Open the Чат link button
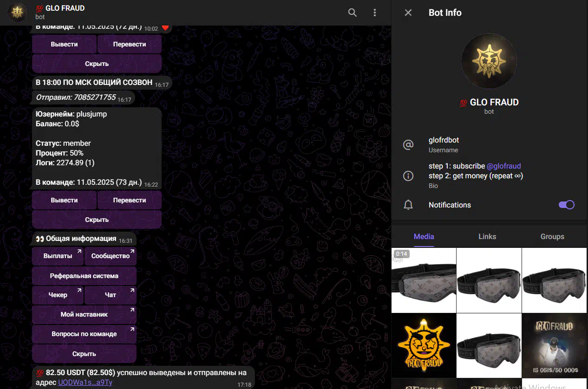The image size is (588, 389). (111, 295)
